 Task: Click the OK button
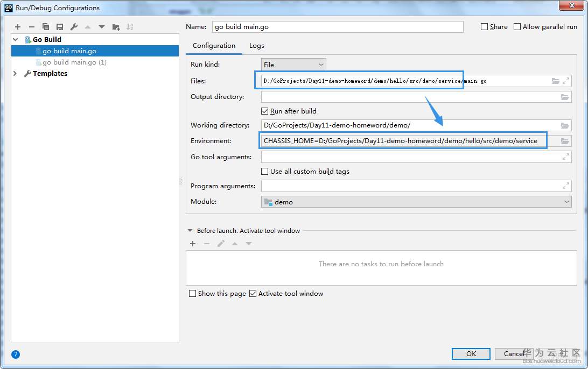point(471,353)
